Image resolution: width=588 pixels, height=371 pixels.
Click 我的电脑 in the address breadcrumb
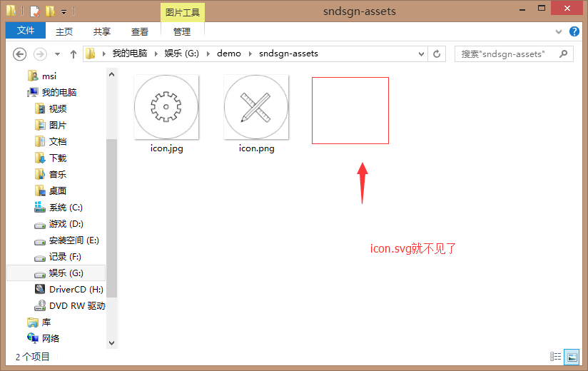pyautogui.click(x=130, y=54)
